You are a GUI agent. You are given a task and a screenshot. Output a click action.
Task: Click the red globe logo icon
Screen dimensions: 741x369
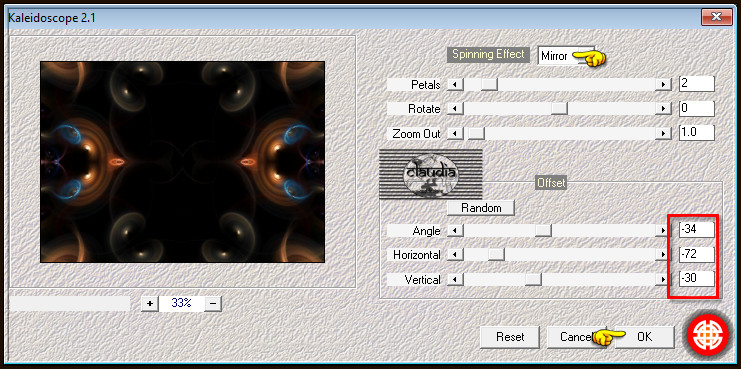pyautogui.click(x=708, y=334)
